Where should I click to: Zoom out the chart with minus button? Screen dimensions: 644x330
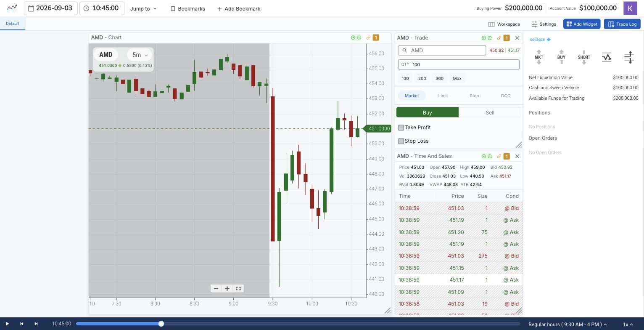(216, 288)
